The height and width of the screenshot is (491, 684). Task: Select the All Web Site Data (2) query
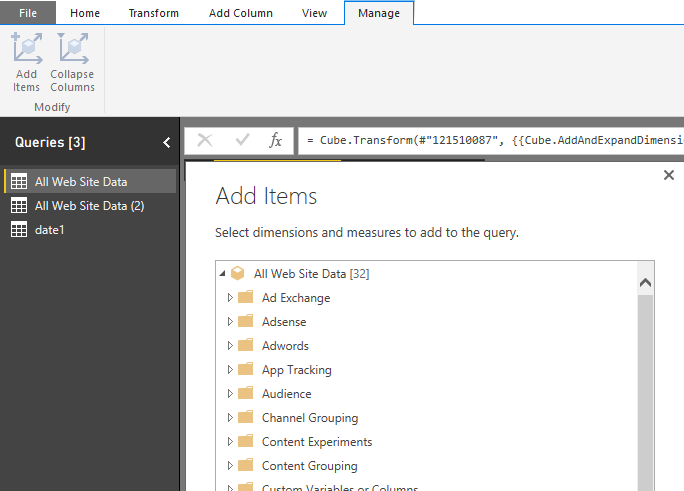click(90, 205)
